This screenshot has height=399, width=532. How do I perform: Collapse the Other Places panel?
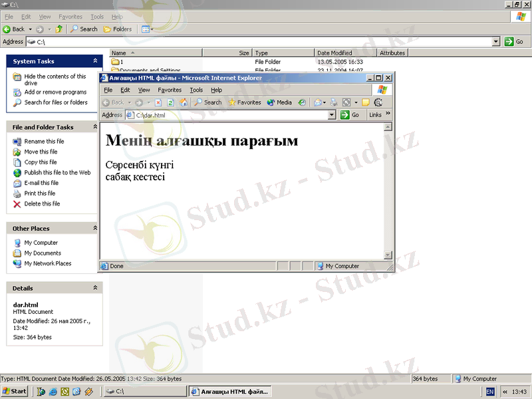point(95,228)
